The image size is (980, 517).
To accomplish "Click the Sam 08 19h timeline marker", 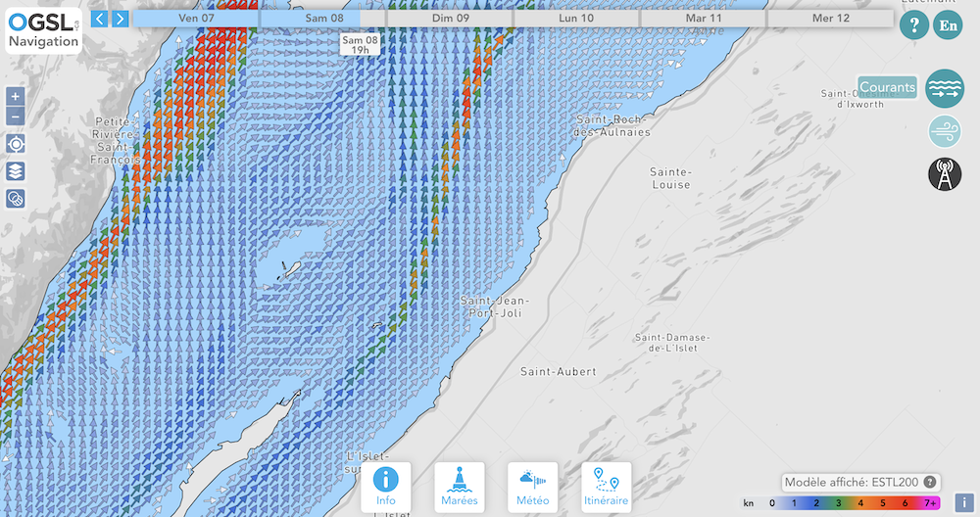I will 360,43.
